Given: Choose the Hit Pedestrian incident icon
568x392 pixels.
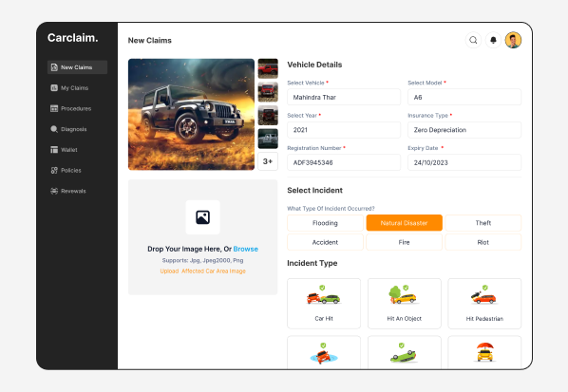Looking at the screenshot, I should tap(484, 295).
